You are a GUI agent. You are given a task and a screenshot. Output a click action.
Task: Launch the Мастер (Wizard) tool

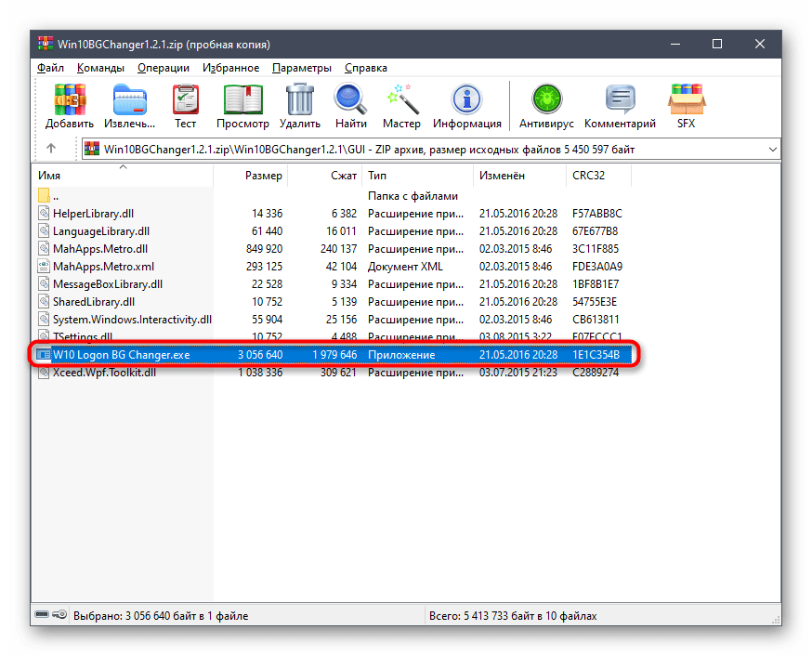[x=401, y=107]
